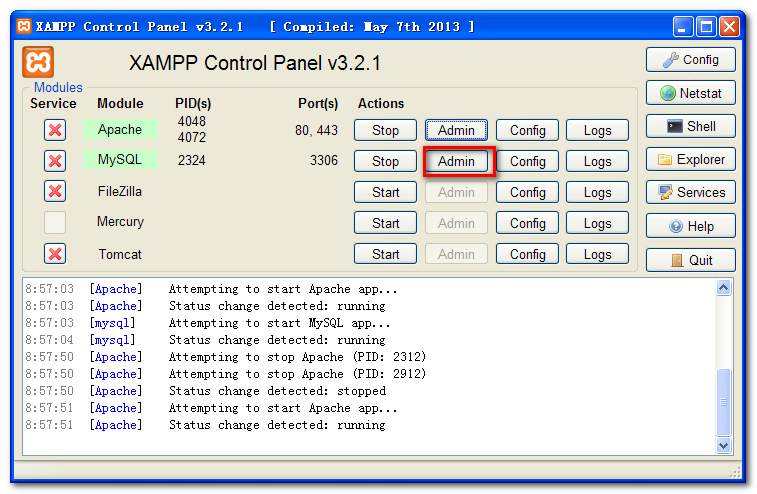
Task: Start the FileZilla module
Action: click(385, 192)
